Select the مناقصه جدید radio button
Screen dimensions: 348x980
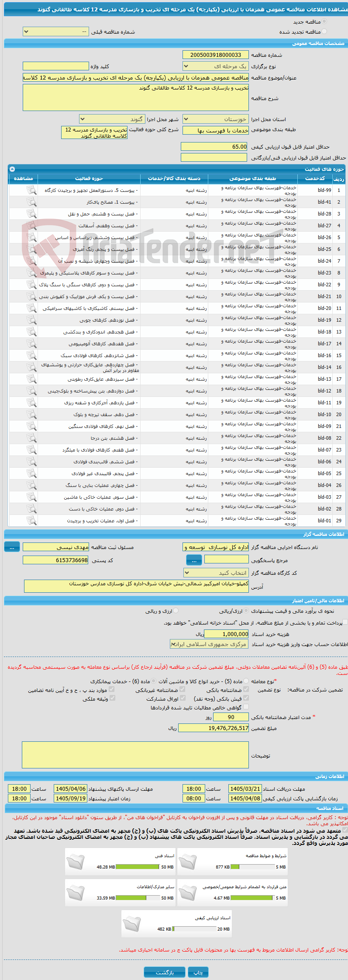pos(324,21)
